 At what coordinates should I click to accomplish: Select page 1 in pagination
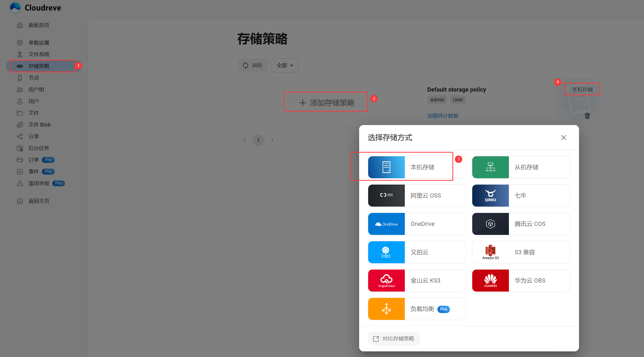258,140
